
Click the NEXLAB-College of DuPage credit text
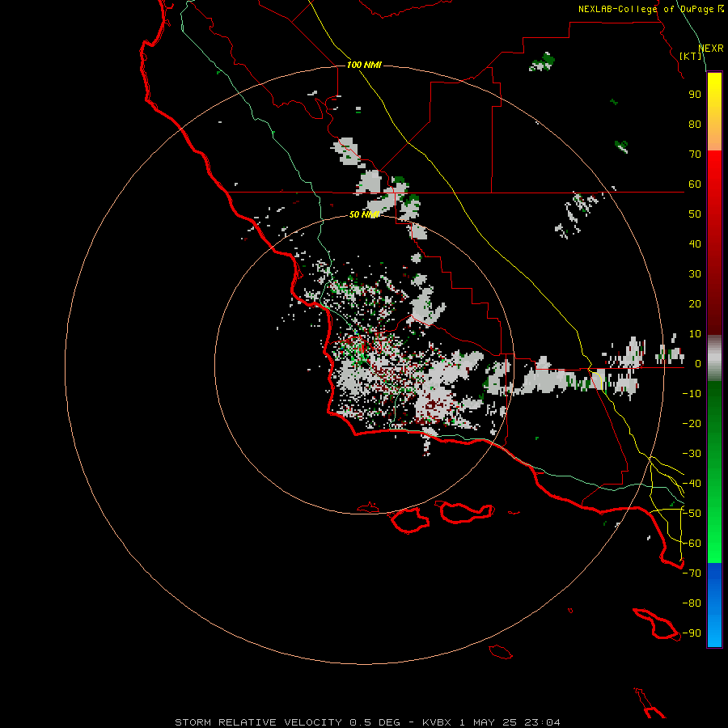[650, 9]
